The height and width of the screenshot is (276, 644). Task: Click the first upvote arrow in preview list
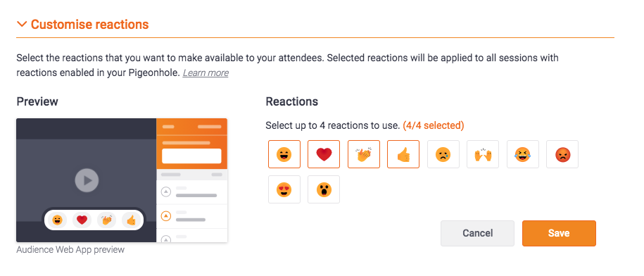point(165,192)
